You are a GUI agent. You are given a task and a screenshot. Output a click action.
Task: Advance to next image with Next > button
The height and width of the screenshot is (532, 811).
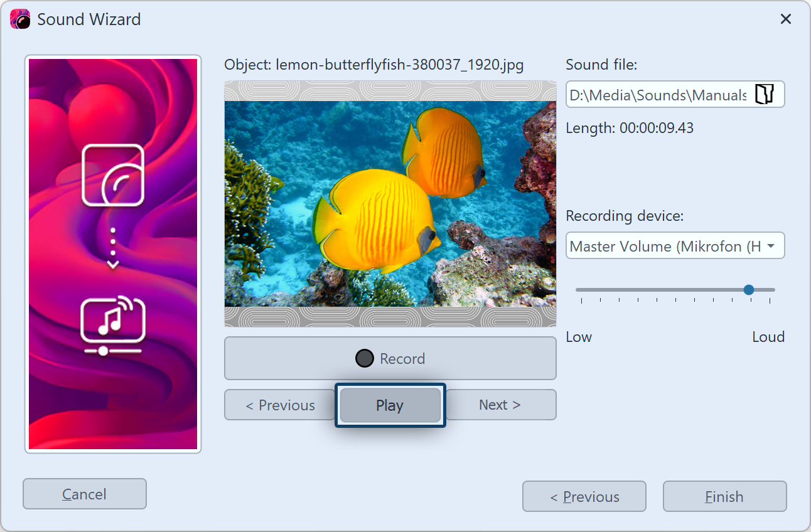(500, 405)
